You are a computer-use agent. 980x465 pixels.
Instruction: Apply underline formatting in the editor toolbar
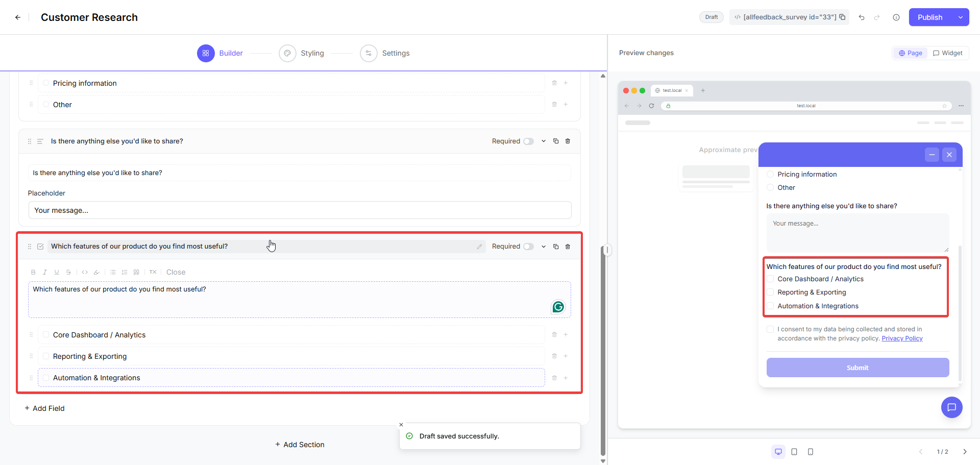tap(57, 272)
